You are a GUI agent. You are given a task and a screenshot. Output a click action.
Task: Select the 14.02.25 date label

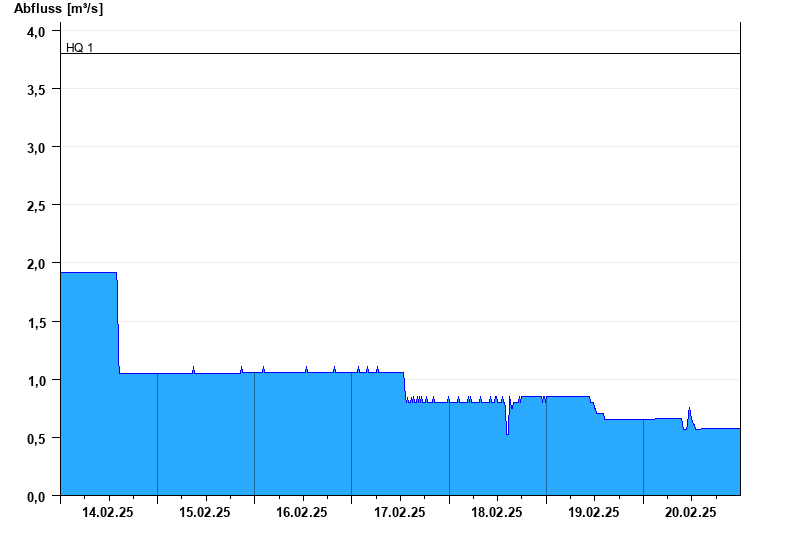pyautogui.click(x=108, y=512)
